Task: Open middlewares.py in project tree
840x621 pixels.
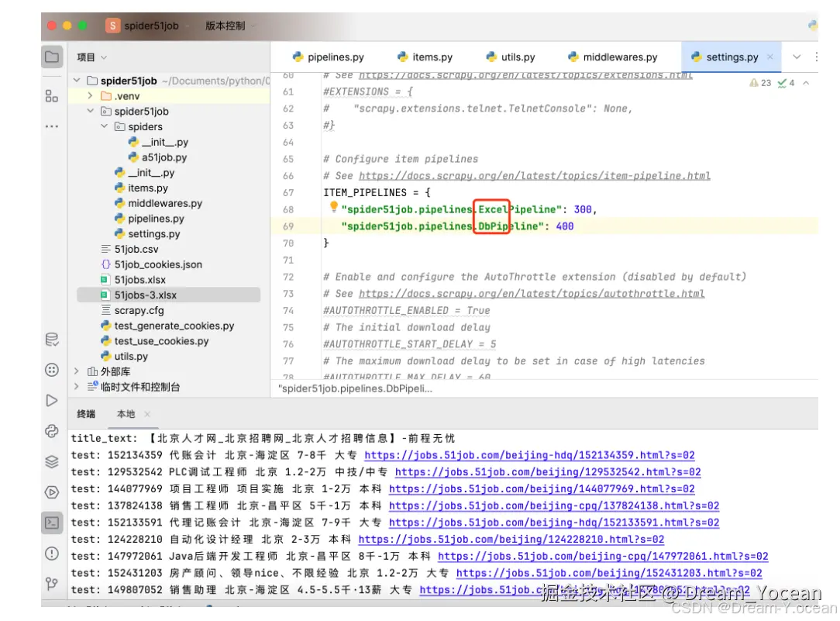Action: pyautogui.click(x=159, y=203)
